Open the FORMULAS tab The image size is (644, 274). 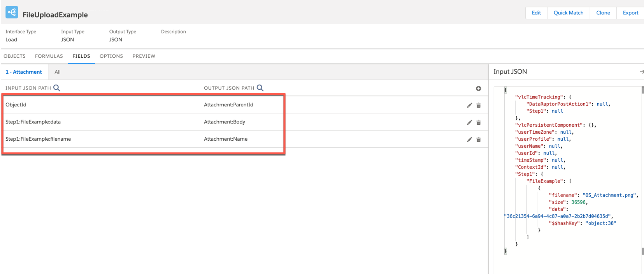pos(49,56)
